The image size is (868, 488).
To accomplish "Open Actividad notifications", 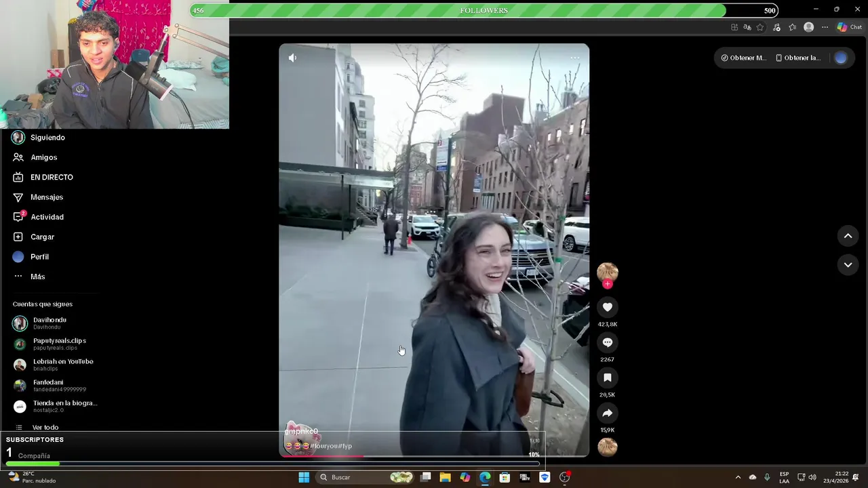I will (x=38, y=217).
